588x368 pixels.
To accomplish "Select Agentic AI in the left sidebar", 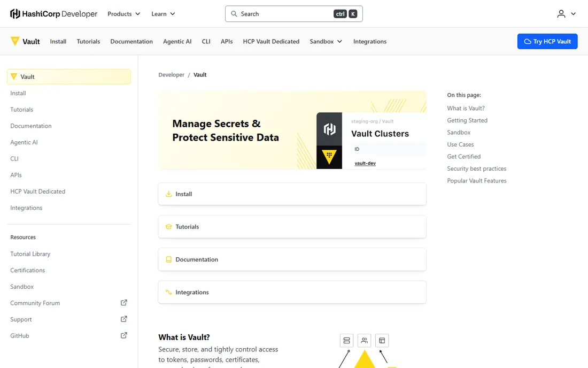I will [x=24, y=142].
